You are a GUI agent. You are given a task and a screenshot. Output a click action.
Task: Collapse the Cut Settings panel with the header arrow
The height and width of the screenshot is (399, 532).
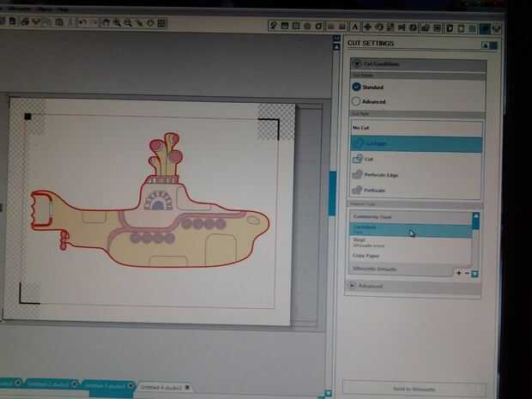click(x=486, y=45)
